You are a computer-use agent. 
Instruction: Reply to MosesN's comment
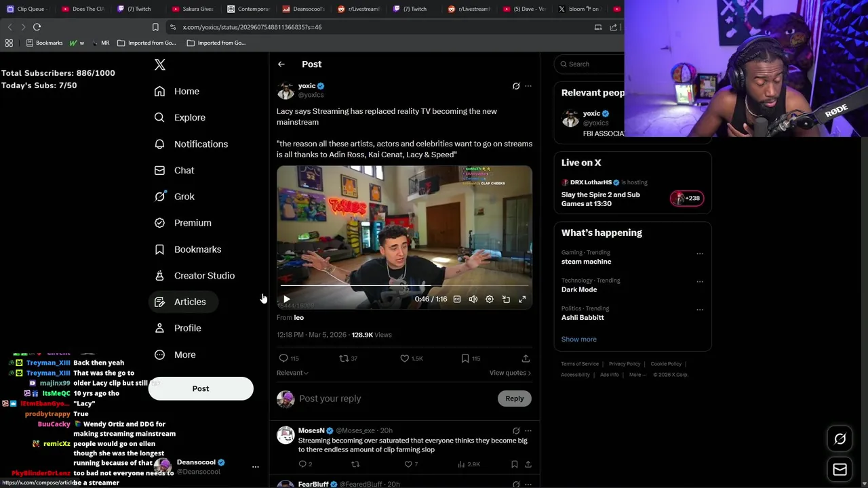[x=302, y=464]
